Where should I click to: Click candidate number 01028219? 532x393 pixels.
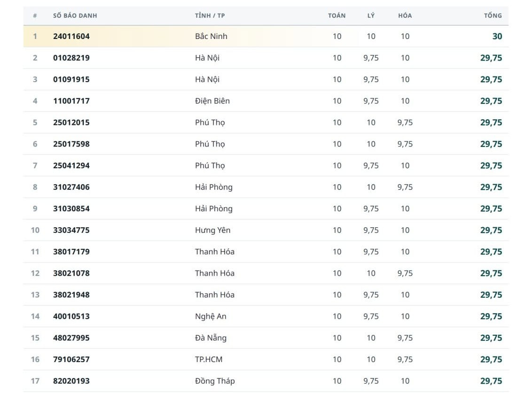coord(71,58)
